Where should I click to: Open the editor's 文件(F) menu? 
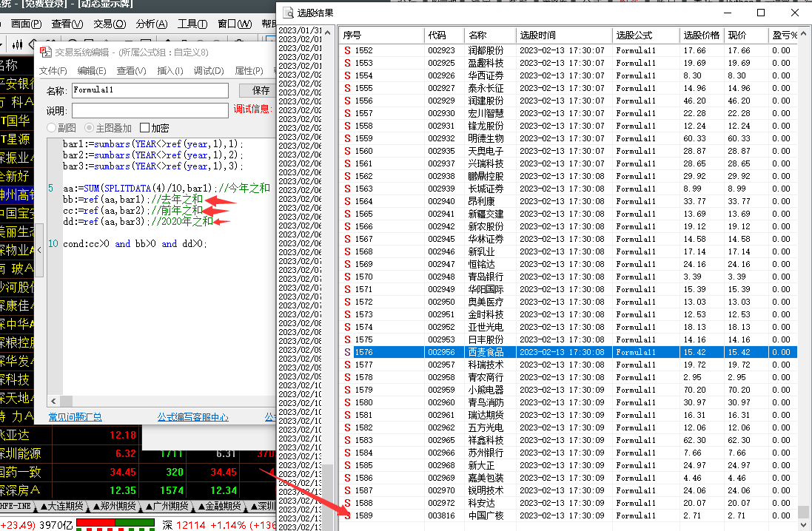click(x=53, y=71)
